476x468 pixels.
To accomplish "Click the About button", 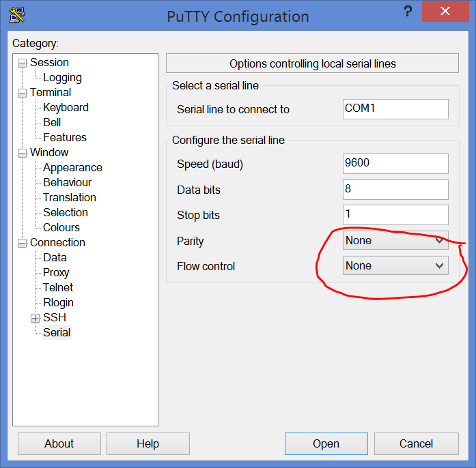I will click(59, 443).
